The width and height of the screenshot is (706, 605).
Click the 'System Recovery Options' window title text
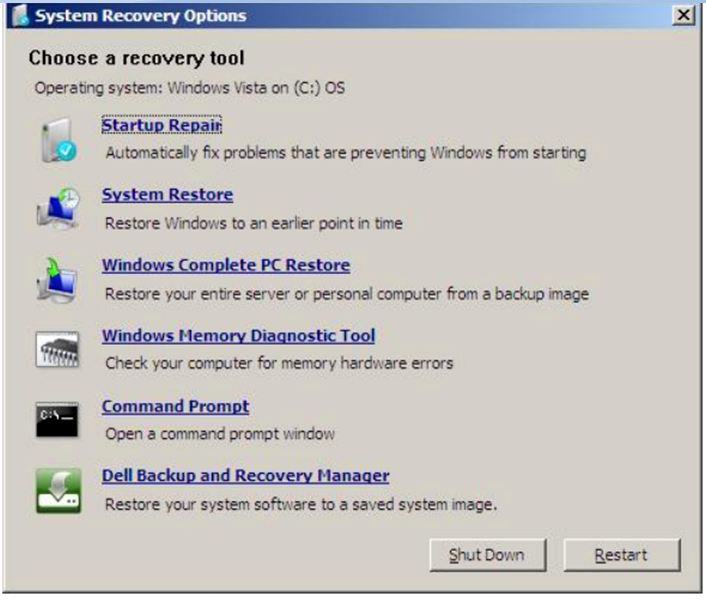click(141, 16)
